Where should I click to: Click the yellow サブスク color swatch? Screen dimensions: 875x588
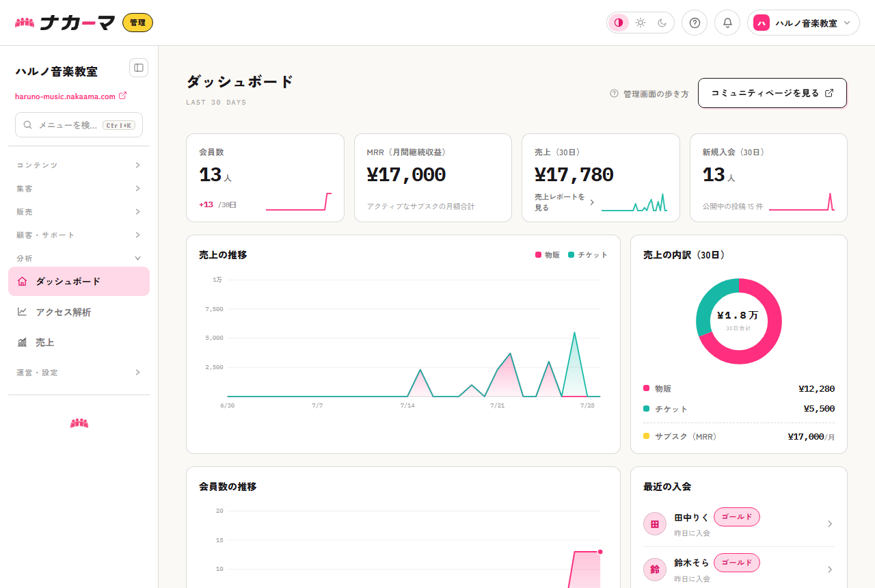(x=647, y=436)
